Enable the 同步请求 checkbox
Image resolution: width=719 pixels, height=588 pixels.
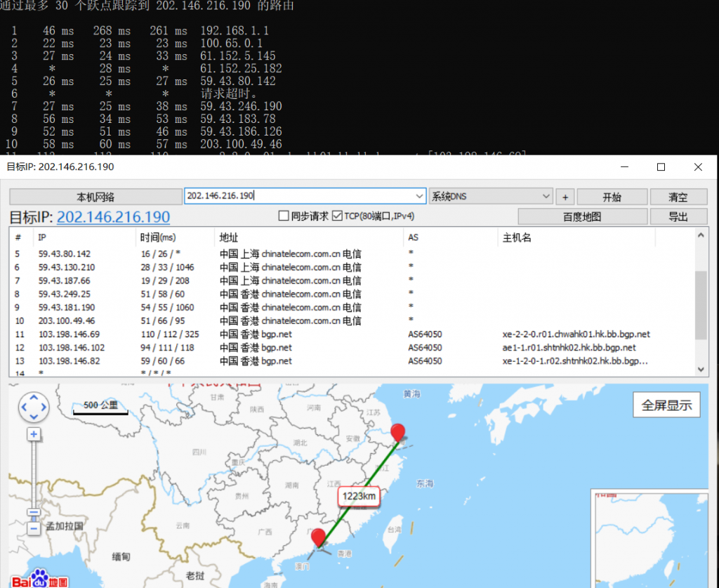coord(284,216)
